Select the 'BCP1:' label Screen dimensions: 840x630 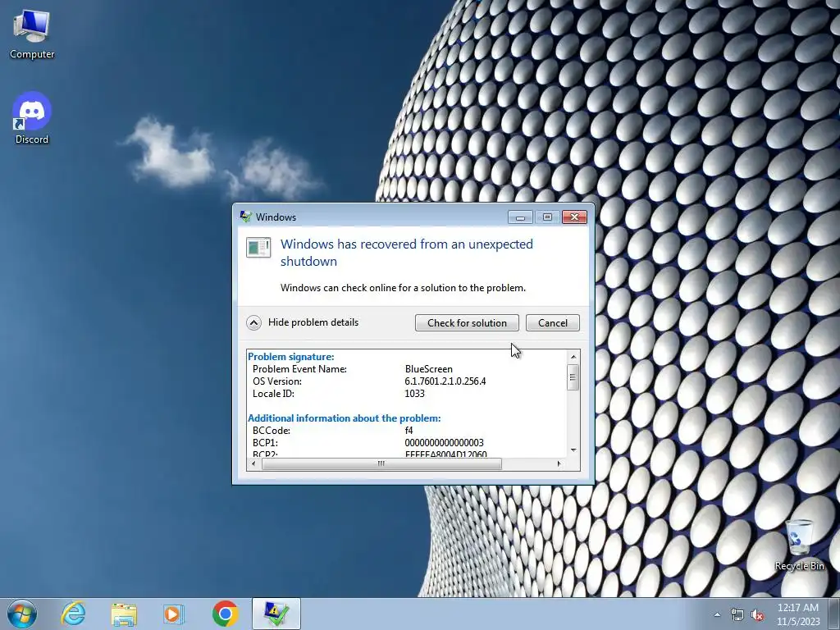(x=265, y=443)
